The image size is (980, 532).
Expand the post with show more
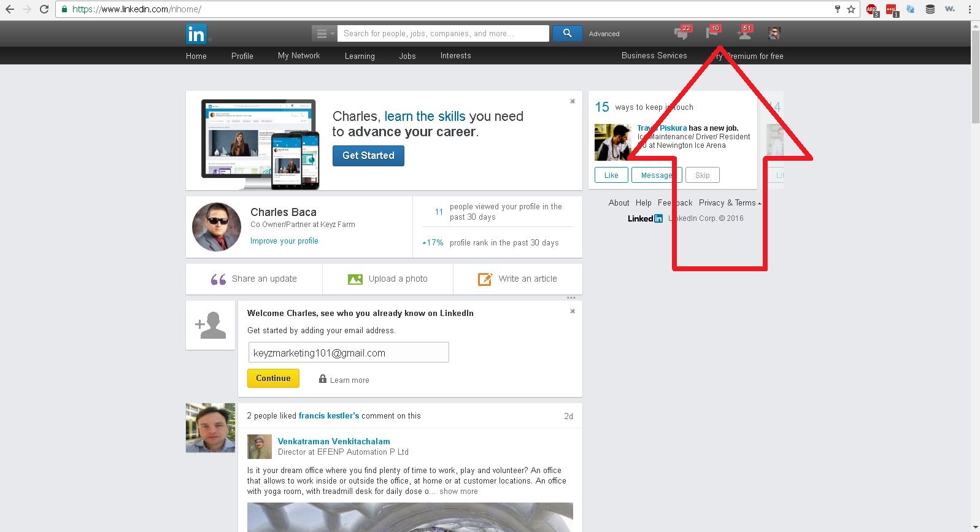tap(458, 492)
